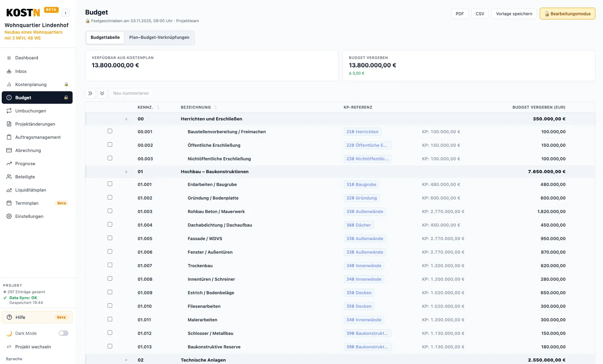Click the Abrechnung card icon
603x364 pixels.
coord(9,151)
